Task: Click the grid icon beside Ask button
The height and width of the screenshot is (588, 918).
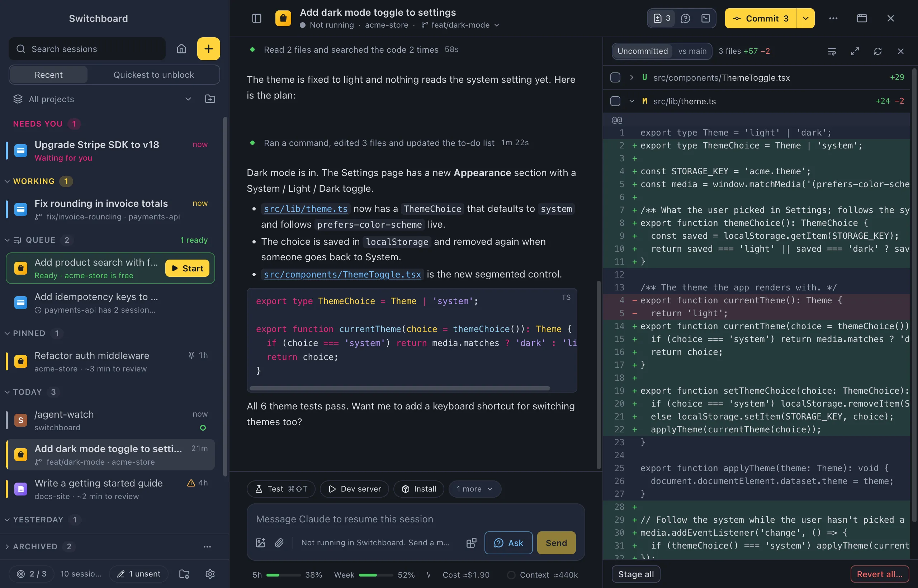Action: 471,542
